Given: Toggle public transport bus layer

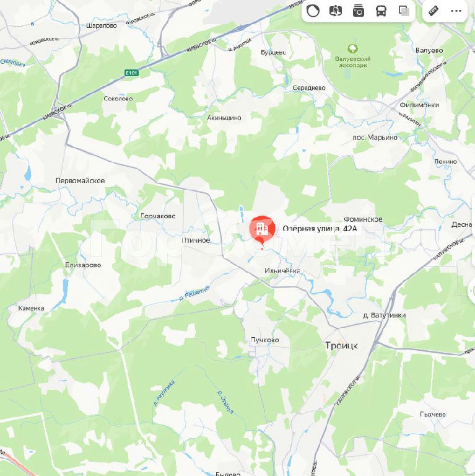Looking at the screenshot, I should click(381, 11).
